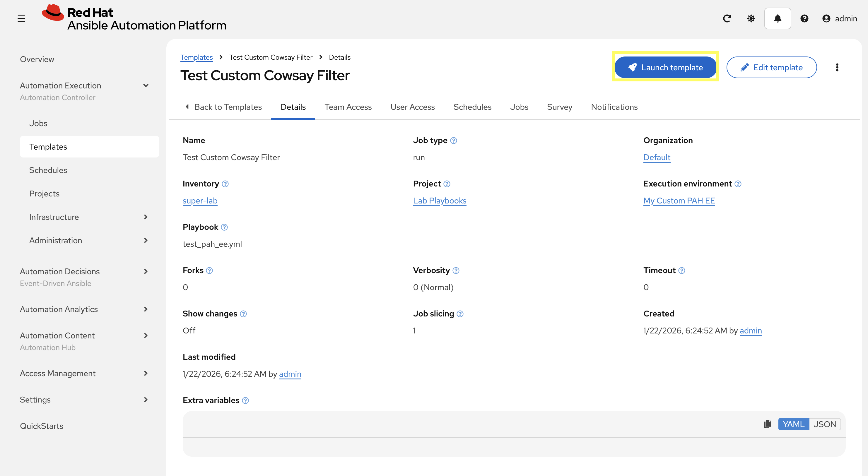Image resolution: width=868 pixels, height=476 pixels.
Task: Open the hamburger navigation menu
Action: 21,18
